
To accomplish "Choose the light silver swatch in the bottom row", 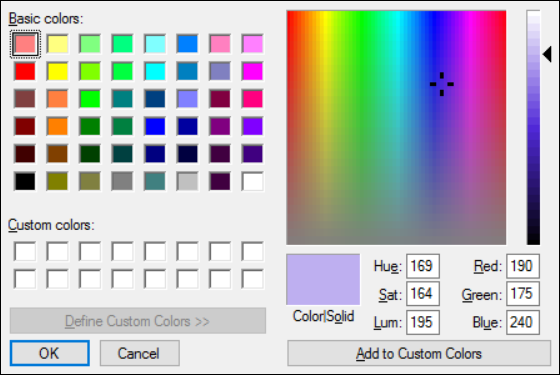I will pos(188,181).
